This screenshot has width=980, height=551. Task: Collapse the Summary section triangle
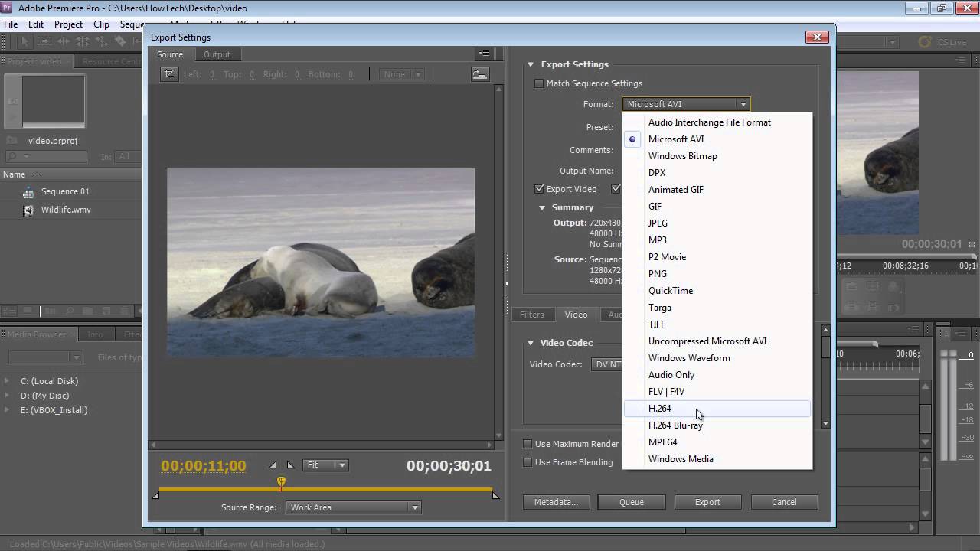[542, 207]
